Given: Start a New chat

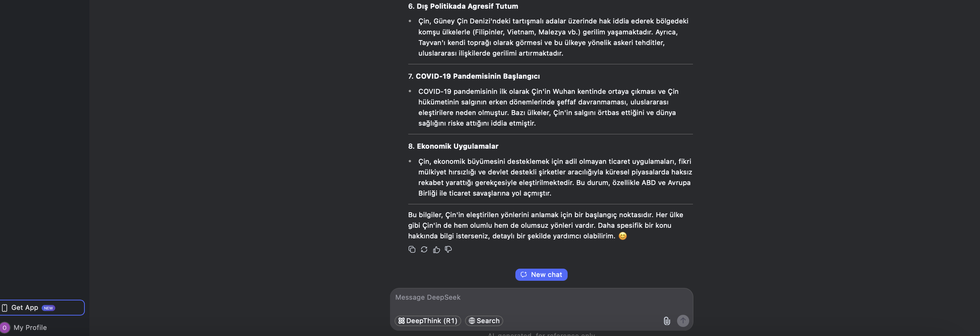Looking at the screenshot, I should coord(541,274).
